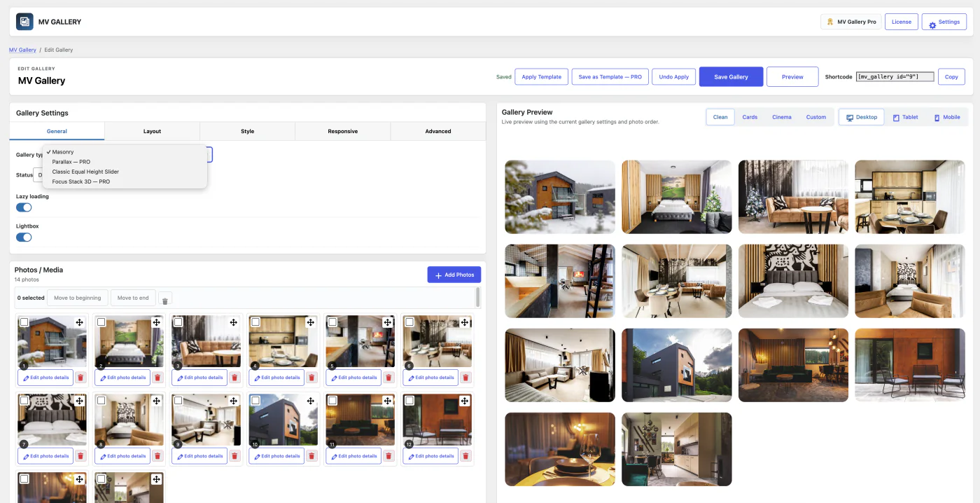This screenshot has width=980, height=503.
Task: Switch to the Style tab
Action: click(x=247, y=131)
